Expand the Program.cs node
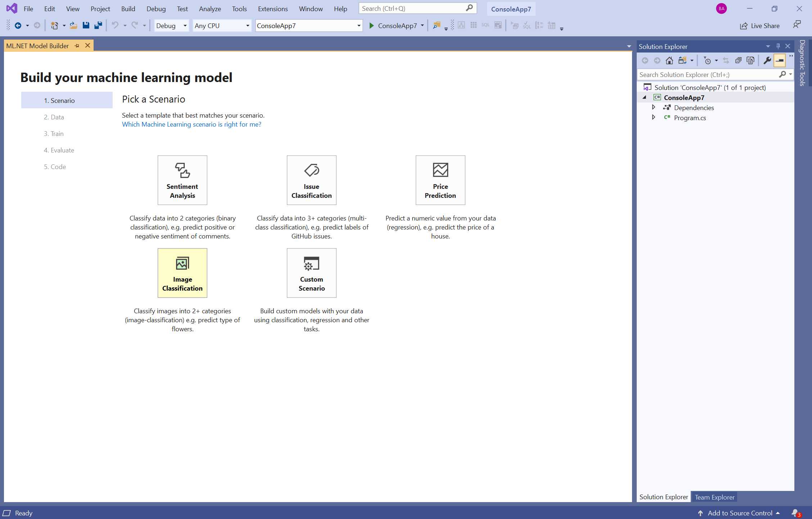The height and width of the screenshot is (519, 812). [x=654, y=117]
